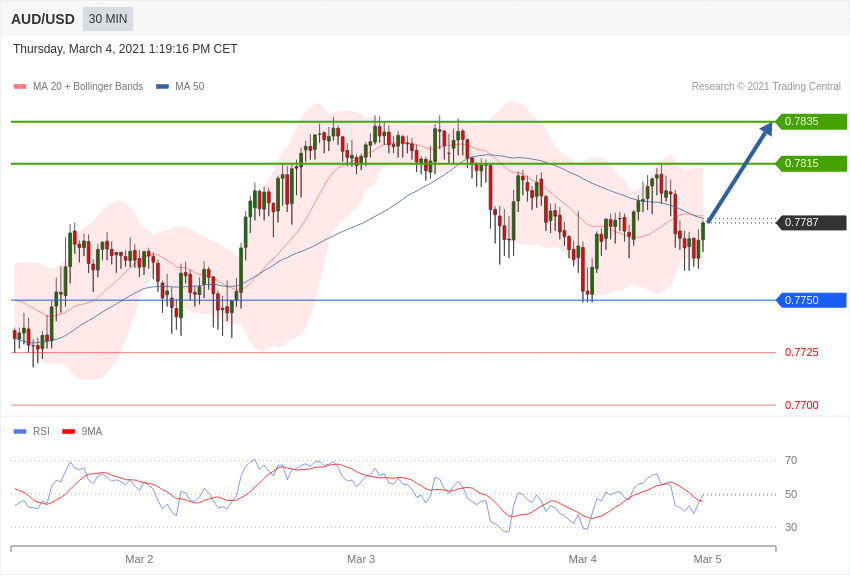Click the RSI 50 axis label
Viewport: 850px width, 576px height.
click(x=791, y=494)
